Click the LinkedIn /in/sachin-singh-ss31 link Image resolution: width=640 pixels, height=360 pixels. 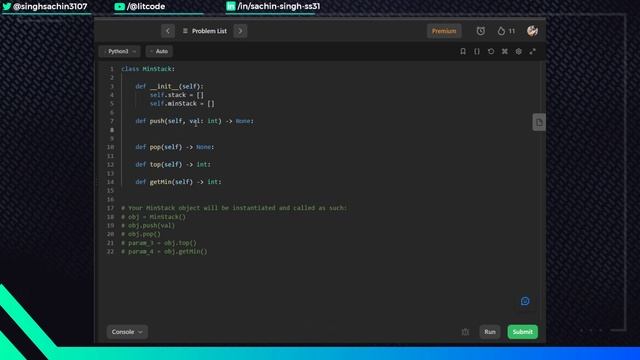273,7
